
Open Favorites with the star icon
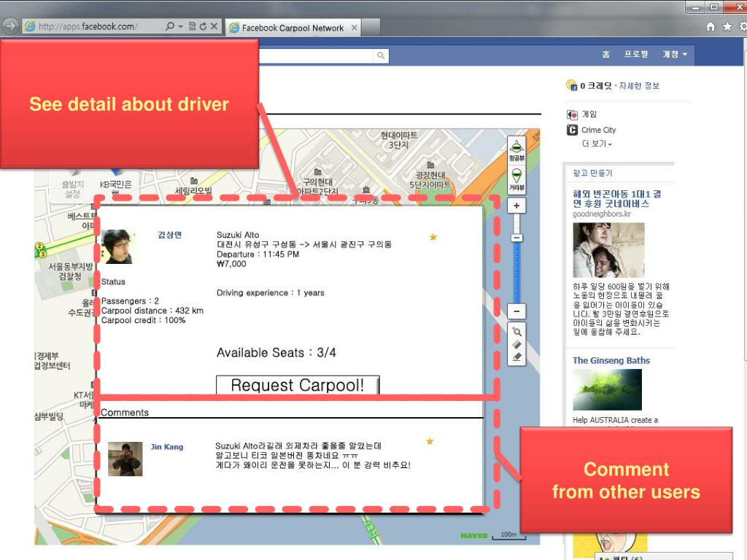[727, 27]
